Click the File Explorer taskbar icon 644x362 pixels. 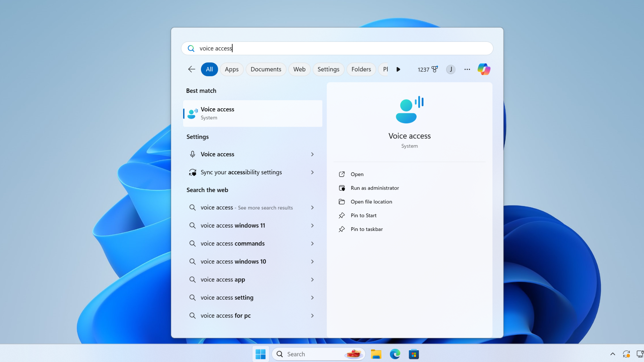pyautogui.click(x=376, y=354)
